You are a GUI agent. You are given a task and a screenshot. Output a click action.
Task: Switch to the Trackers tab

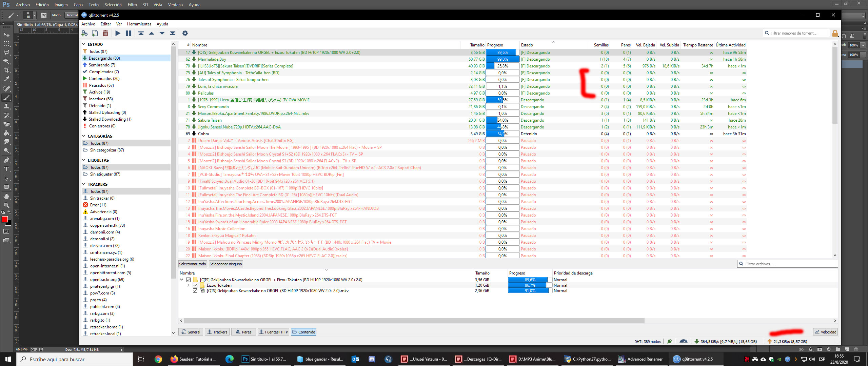[217, 332]
